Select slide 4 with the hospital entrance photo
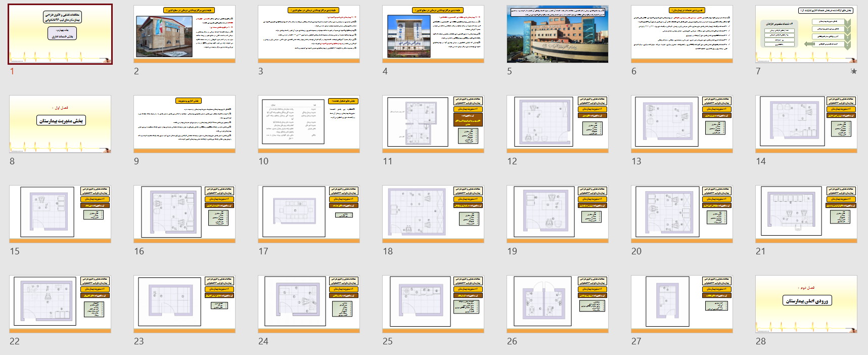868x355 pixels. click(x=433, y=34)
